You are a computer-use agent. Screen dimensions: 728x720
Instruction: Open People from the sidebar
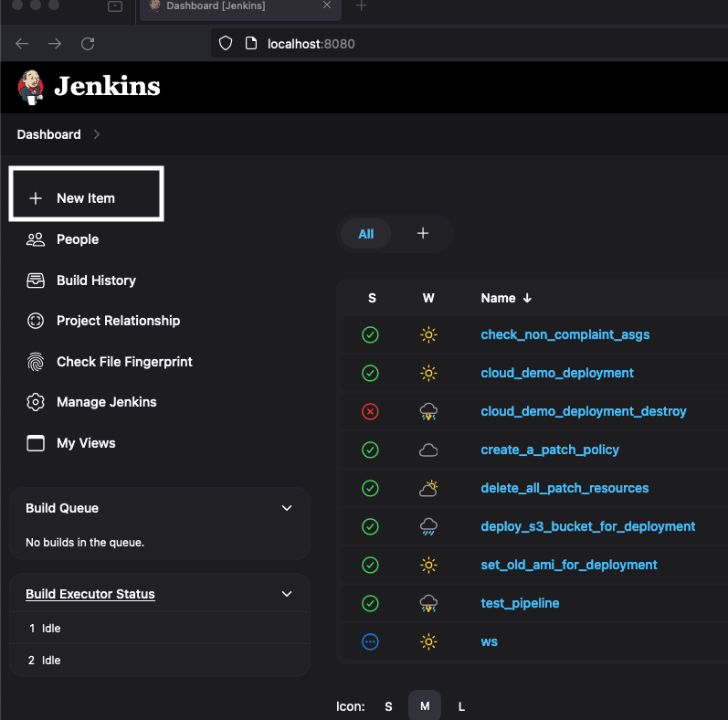(x=78, y=239)
